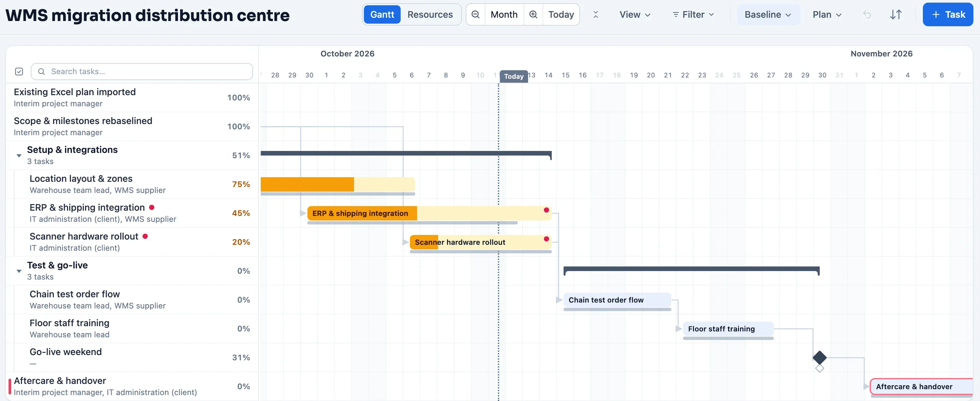This screenshot has width=980, height=401.
Task: Click the Aftercare & handover bar
Action: [x=922, y=386]
